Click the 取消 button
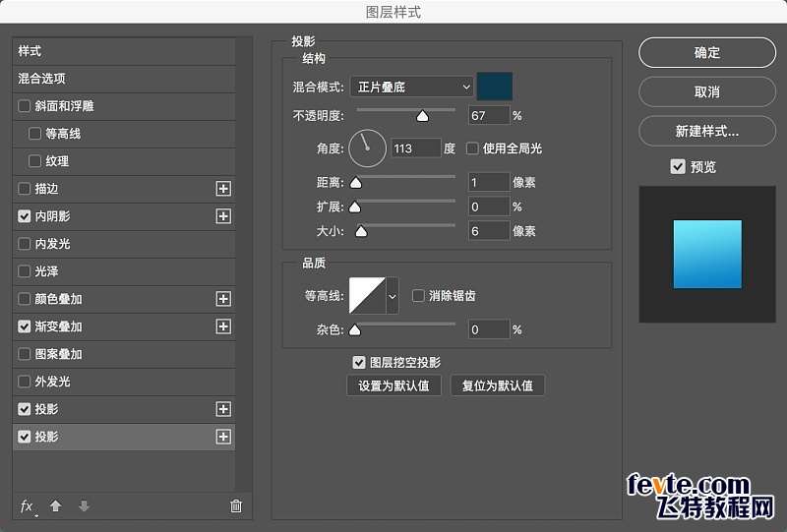This screenshot has height=532, width=787. pos(707,91)
